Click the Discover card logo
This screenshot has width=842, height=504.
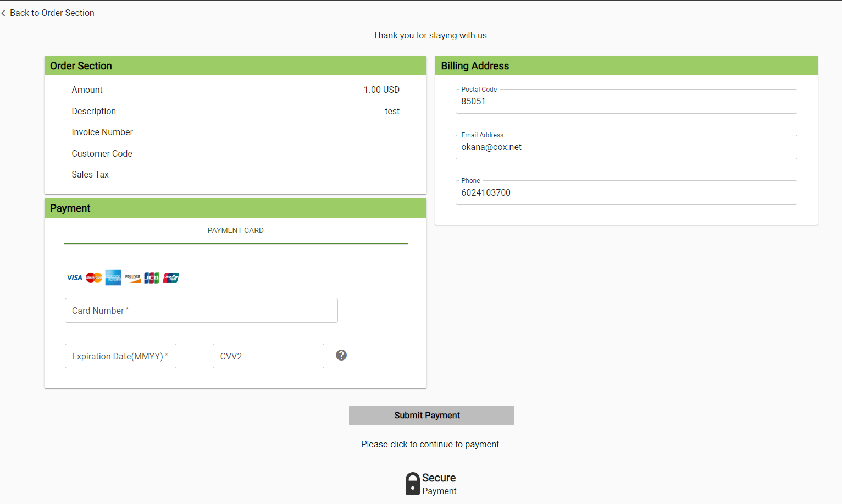click(132, 278)
